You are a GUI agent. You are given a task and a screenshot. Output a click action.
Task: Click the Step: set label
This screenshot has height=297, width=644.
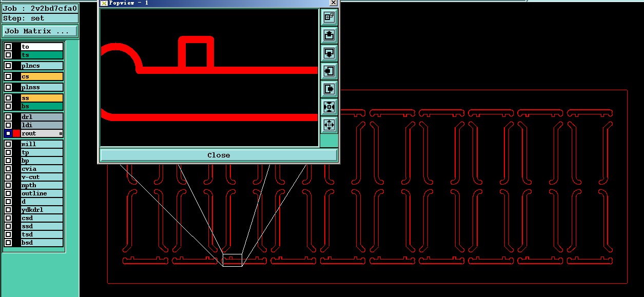pyautogui.click(x=40, y=18)
